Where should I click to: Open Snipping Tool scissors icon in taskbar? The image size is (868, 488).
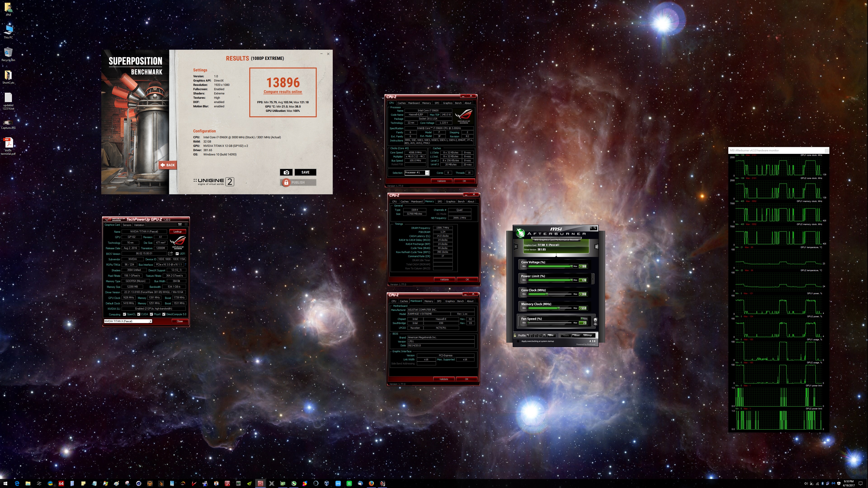click(x=127, y=484)
